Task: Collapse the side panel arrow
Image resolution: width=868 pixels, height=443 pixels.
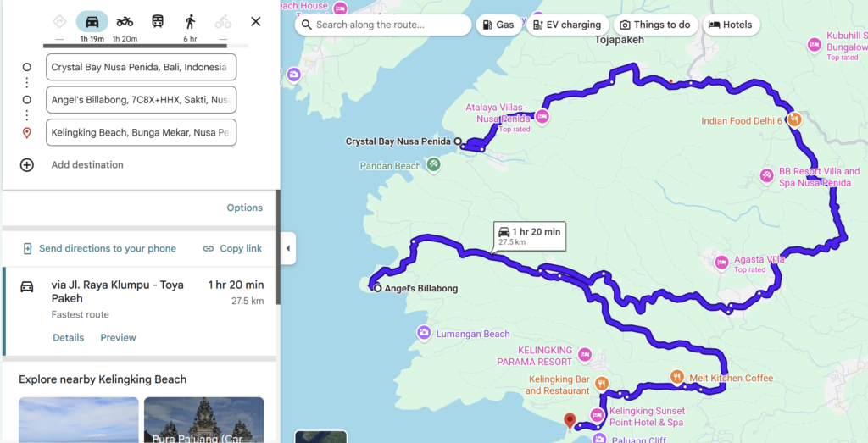Action: pyautogui.click(x=287, y=248)
